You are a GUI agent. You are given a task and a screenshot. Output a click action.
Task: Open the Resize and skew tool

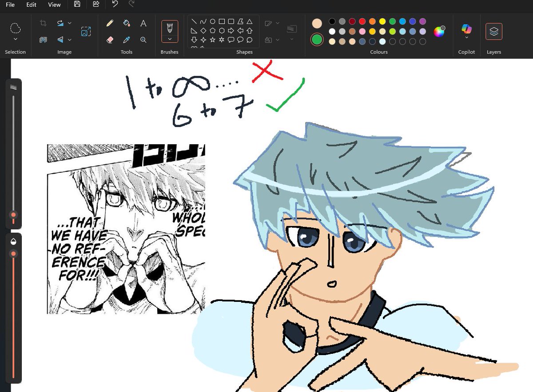[x=86, y=32]
